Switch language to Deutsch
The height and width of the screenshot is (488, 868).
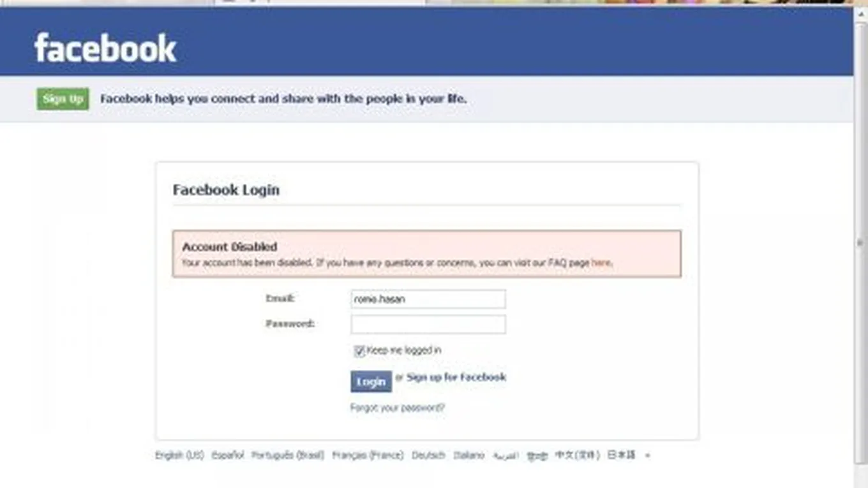[x=428, y=455]
